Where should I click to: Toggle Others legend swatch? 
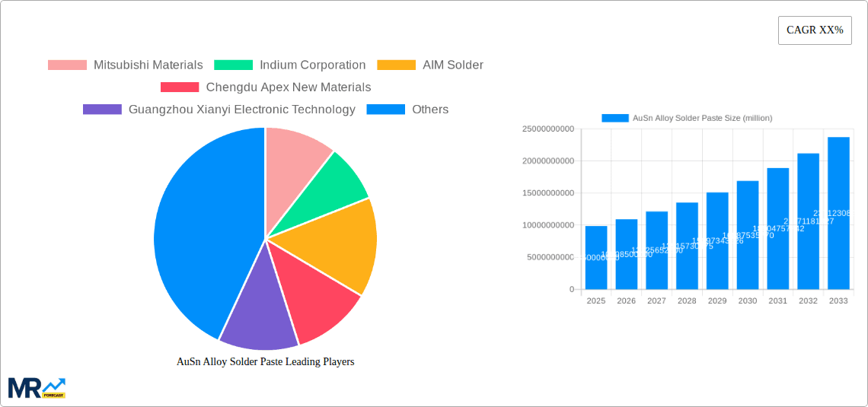point(386,110)
